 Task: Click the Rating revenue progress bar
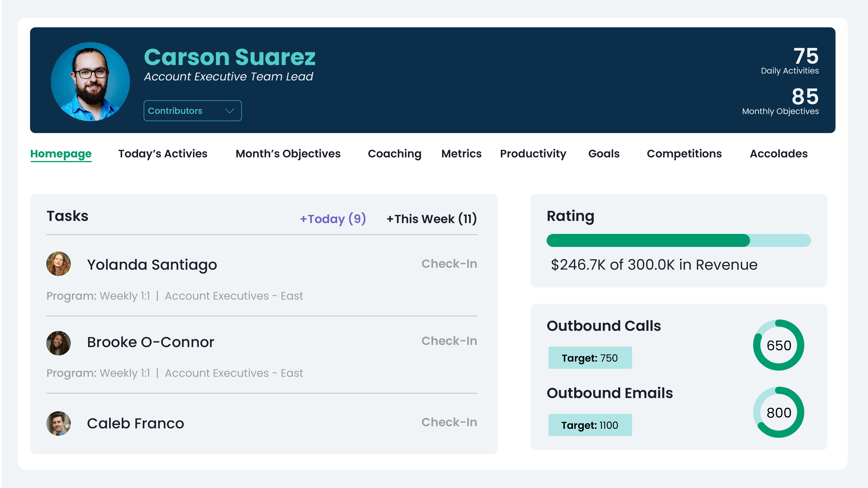(x=678, y=240)
